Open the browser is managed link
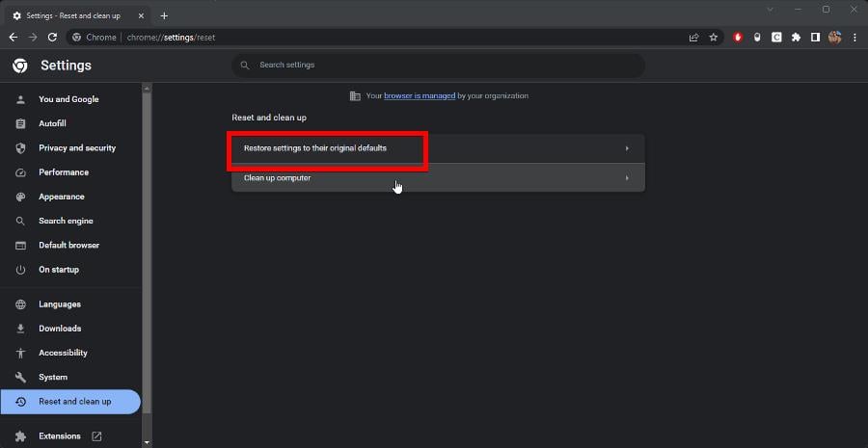Viewport: 868px width, 448px height. pos(420,95)
